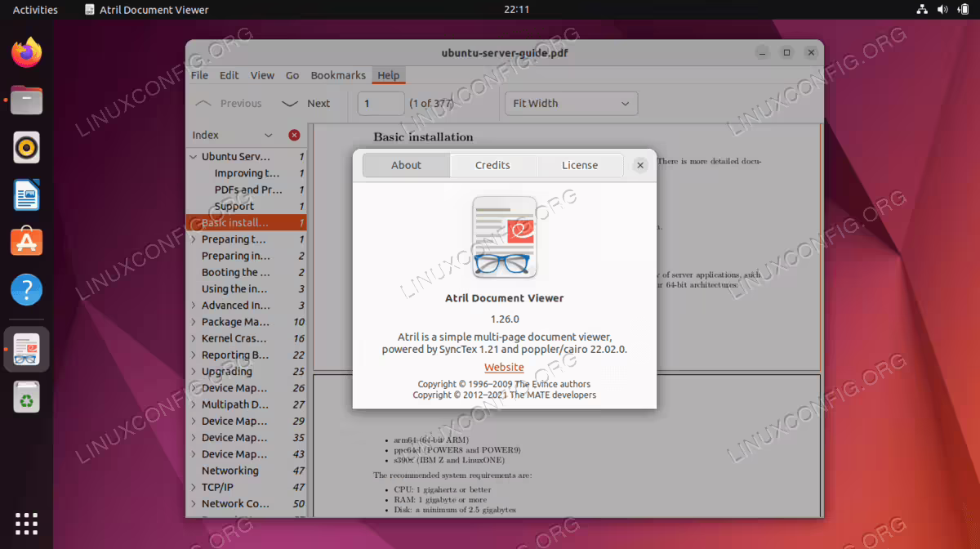Open Ubuntu Software store icon
980x549 pixels.
tap(27, 242)
